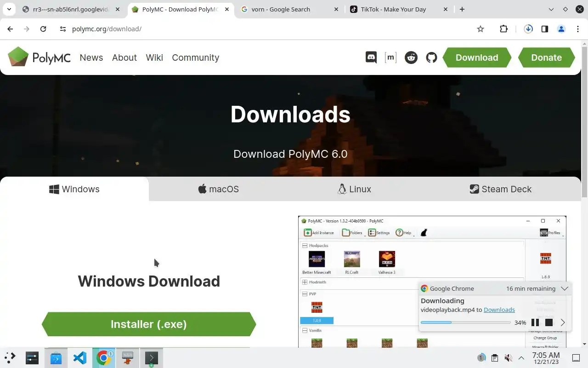Image resolution: width=588 pixels, height=368 pixels.
Task: Open the PolyMC Discord icon link
Action: tap(371, 57)
